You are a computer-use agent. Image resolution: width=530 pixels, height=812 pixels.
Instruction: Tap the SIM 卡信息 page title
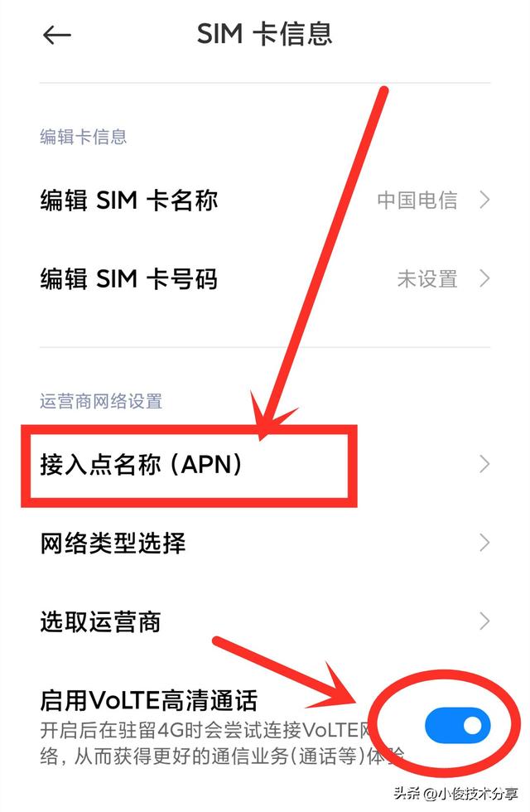click(264, 34)
